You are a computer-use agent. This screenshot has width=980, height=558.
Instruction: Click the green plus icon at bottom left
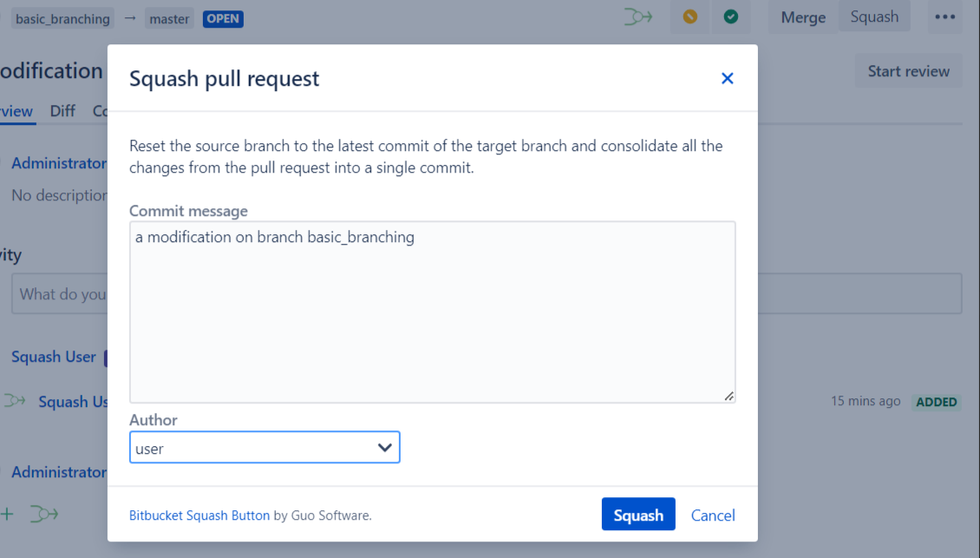pos(7,514)
